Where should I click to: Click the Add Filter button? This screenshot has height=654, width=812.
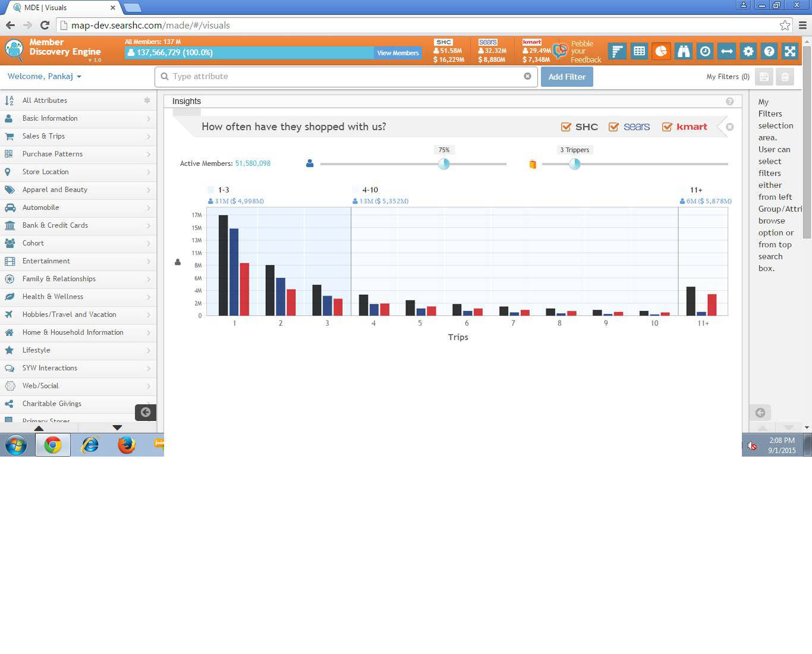click(566, 77)
